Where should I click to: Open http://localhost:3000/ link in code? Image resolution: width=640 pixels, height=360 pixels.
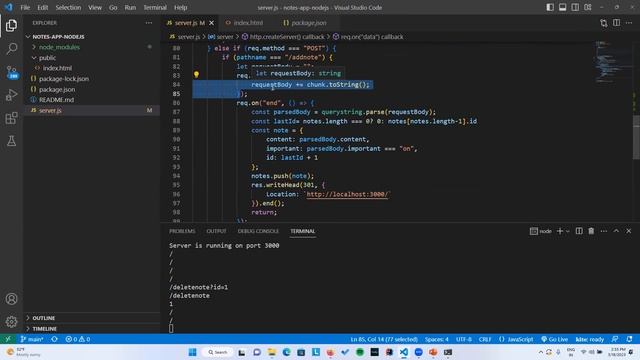point(347,194)
